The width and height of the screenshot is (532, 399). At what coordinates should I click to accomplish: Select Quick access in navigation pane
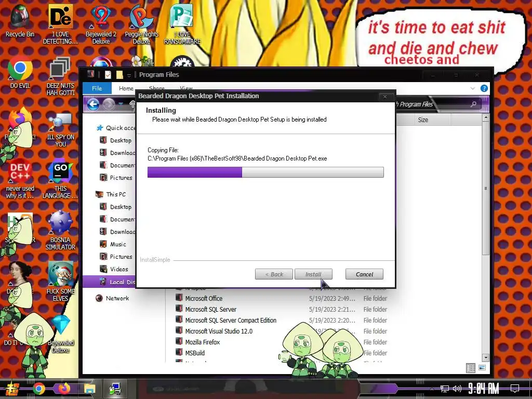coord(116,128)
